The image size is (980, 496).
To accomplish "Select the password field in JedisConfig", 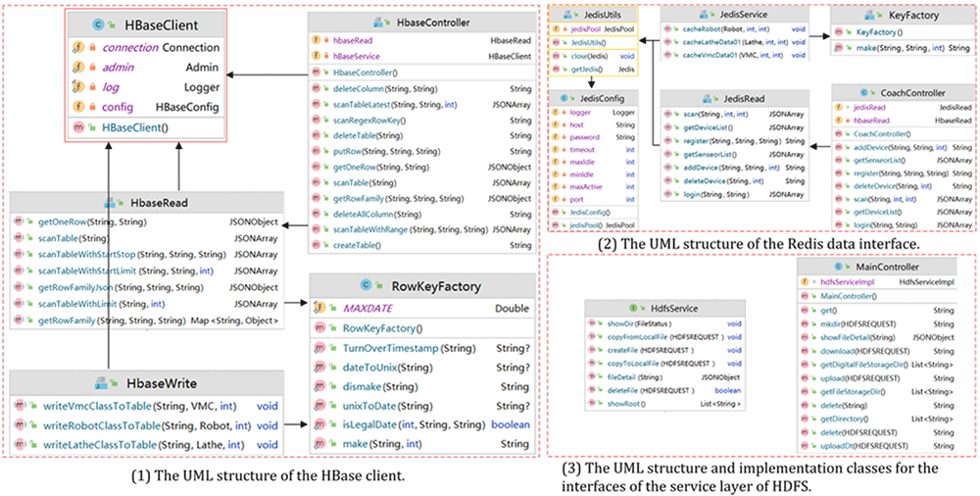I will 585,137.
